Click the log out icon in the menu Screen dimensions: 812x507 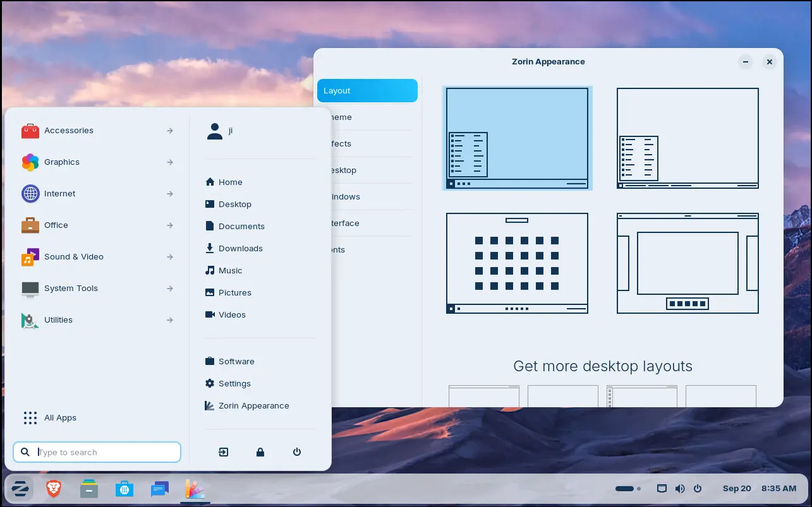pyautogui.click(x=224, y=452)
